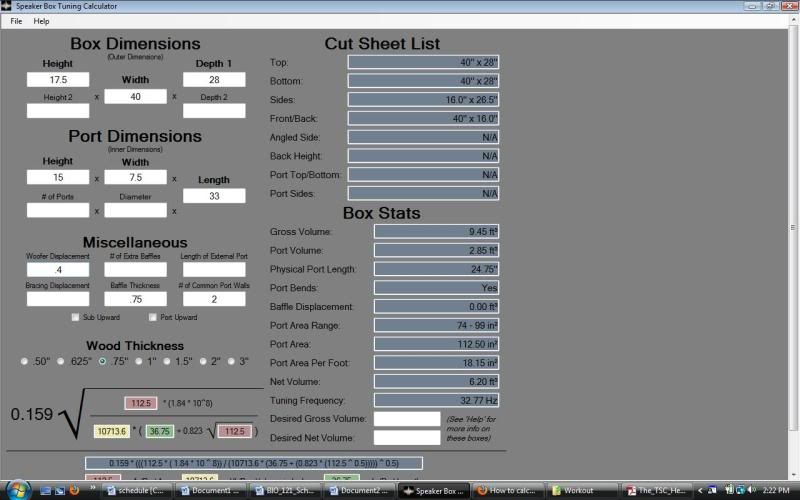800x500 pixels.
Task: Select 1" wood thickness
Action: point(139,361)
